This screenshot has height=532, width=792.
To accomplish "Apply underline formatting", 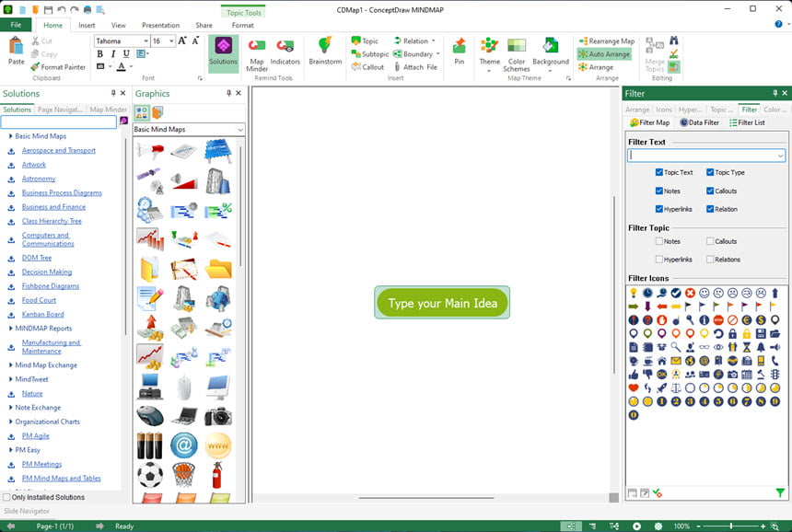I will pyautogui.click(x=126, y=53).
